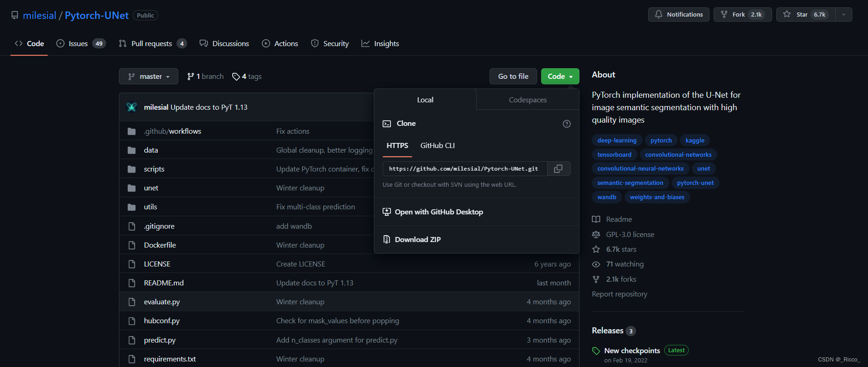Click the file icon next to README.md
The width and height of the screenshot is (868, 367).
coord(132,283)
